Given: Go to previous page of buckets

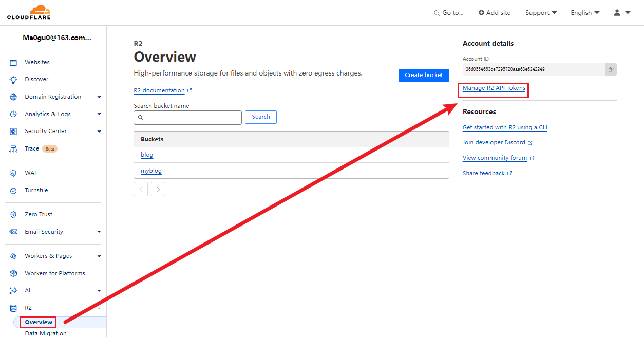Looking at the screenshot, I should pyautogui.click(x=141, y=189).
